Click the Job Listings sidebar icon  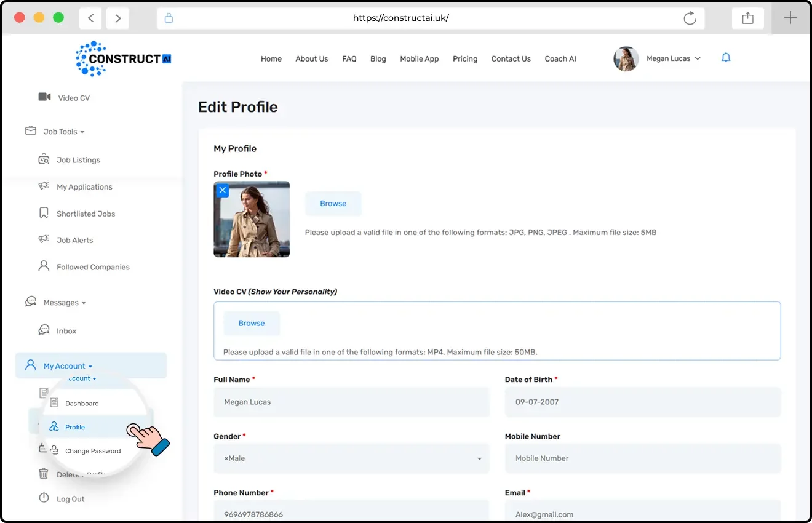44,160
